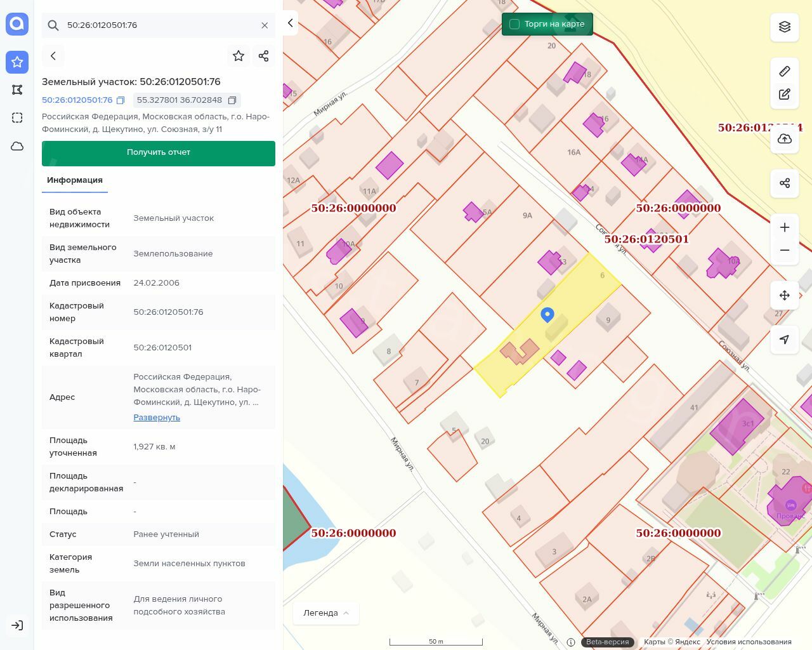Switch to the Информация tab
Image resolution: width=812 pixels, height=650 pixels.
click(x=75, y=180)
